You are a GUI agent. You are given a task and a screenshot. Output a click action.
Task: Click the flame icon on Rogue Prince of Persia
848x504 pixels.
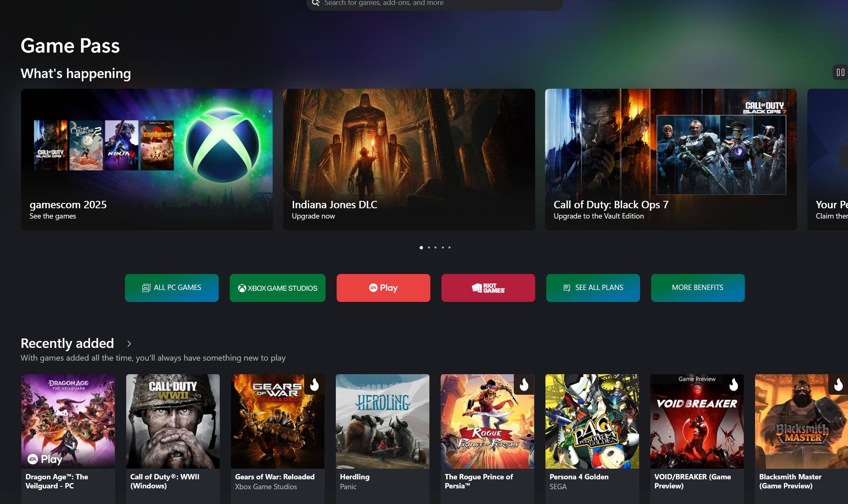pos(524,384)
